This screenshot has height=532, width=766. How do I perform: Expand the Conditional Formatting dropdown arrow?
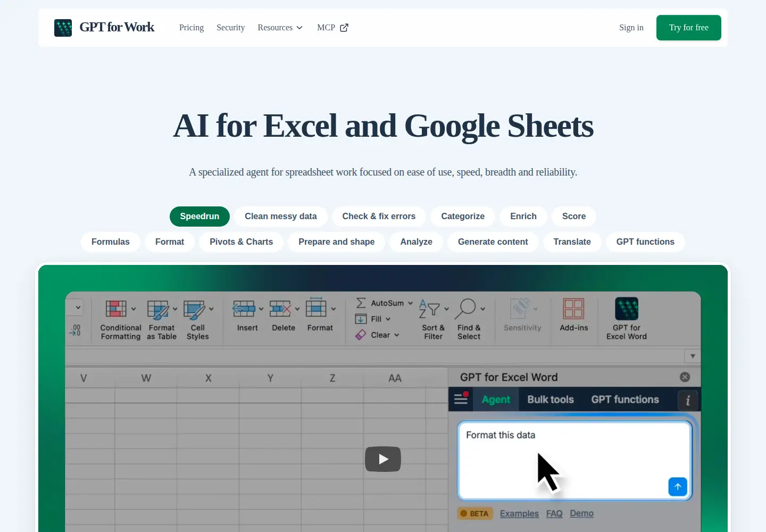coord(134,309)
